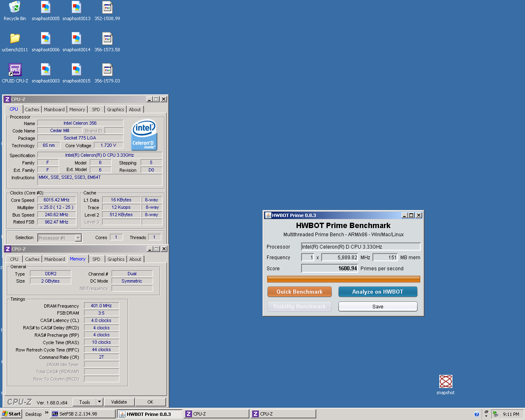
Task: Expand the Desktop toolbar chevron
Action: click(46, 413)
